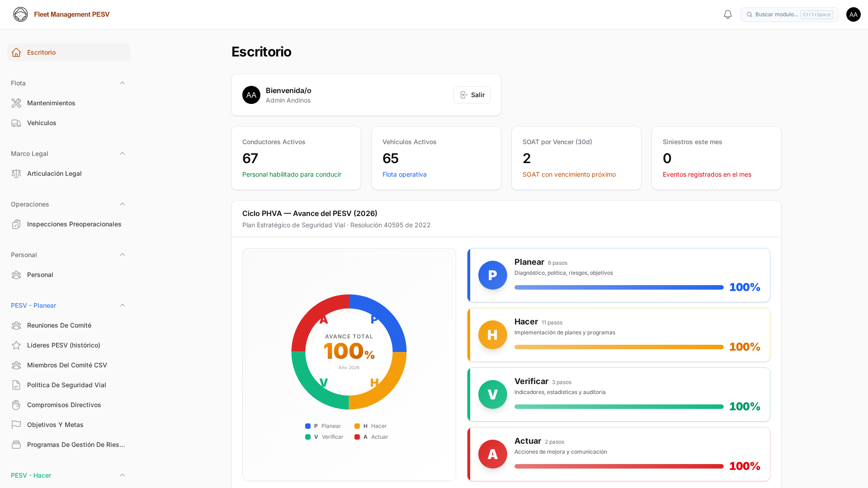
Task: Click the orange H circle in Hacer card
Action: [x=493, y=335]
